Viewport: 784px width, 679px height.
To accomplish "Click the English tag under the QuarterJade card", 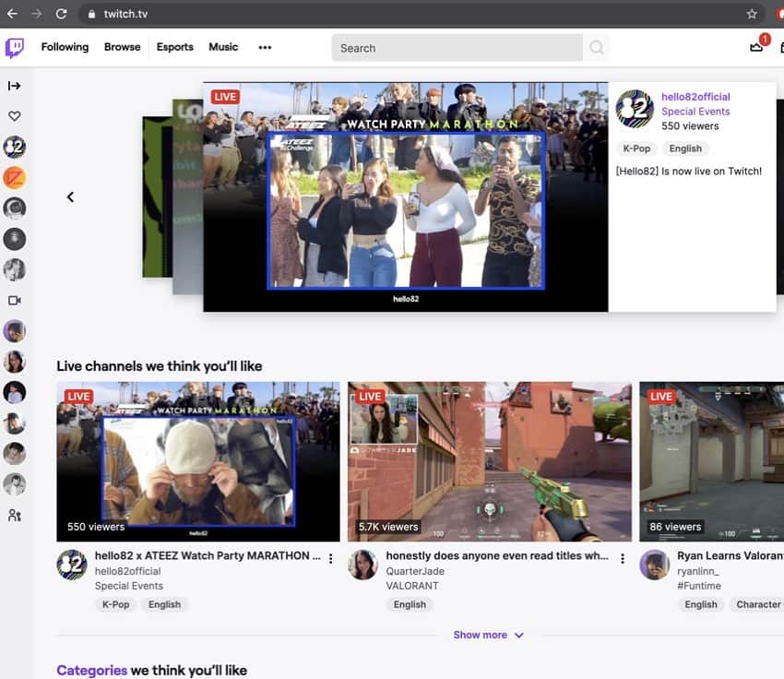I will 410,604.
